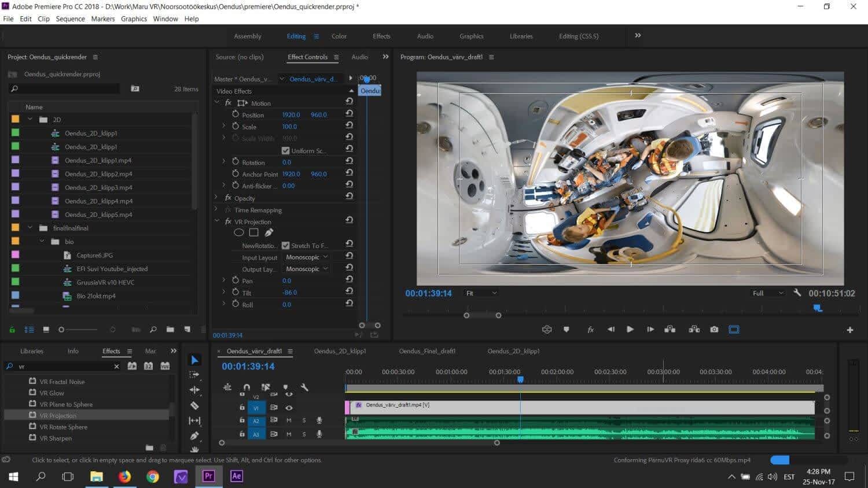Open Output Layout Monoscopic dropdown

[307, 269]
